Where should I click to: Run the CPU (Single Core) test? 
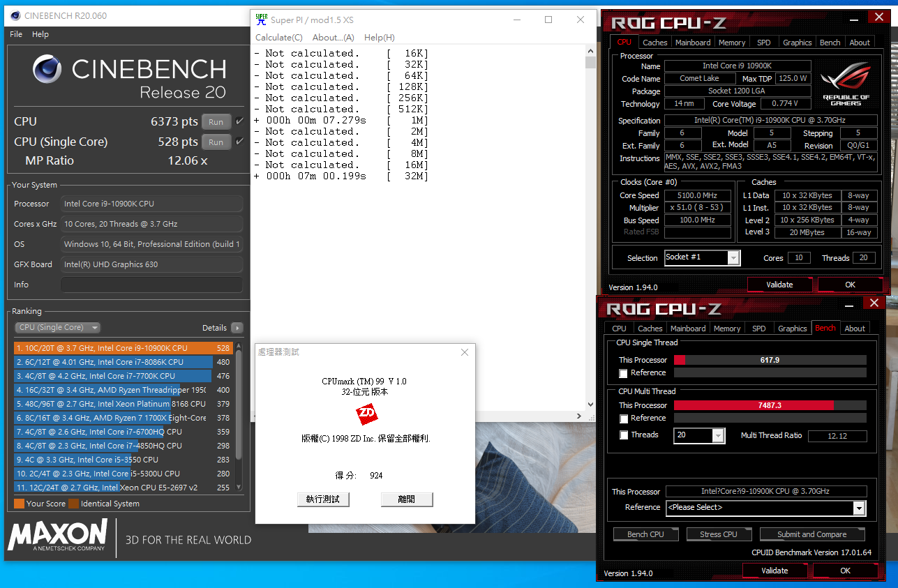(216, 142)
